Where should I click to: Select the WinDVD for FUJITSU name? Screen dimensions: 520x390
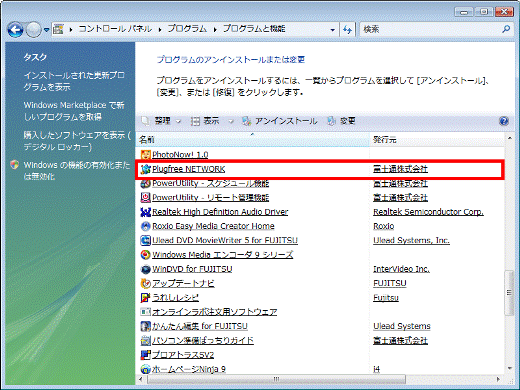coord(192,269)
